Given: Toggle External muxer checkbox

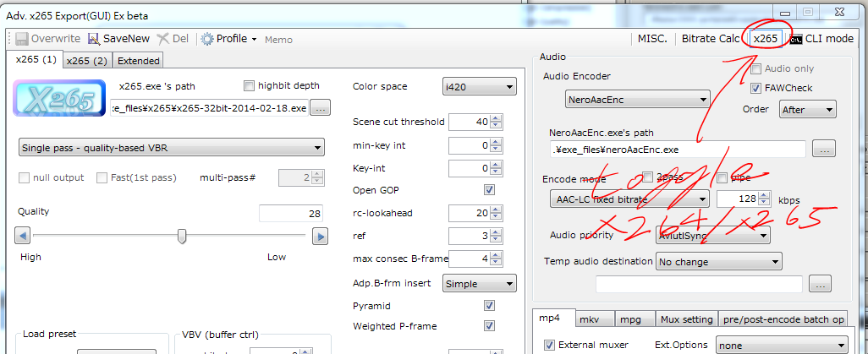Looking at the screenshot, I should click(x=549, y=345).
